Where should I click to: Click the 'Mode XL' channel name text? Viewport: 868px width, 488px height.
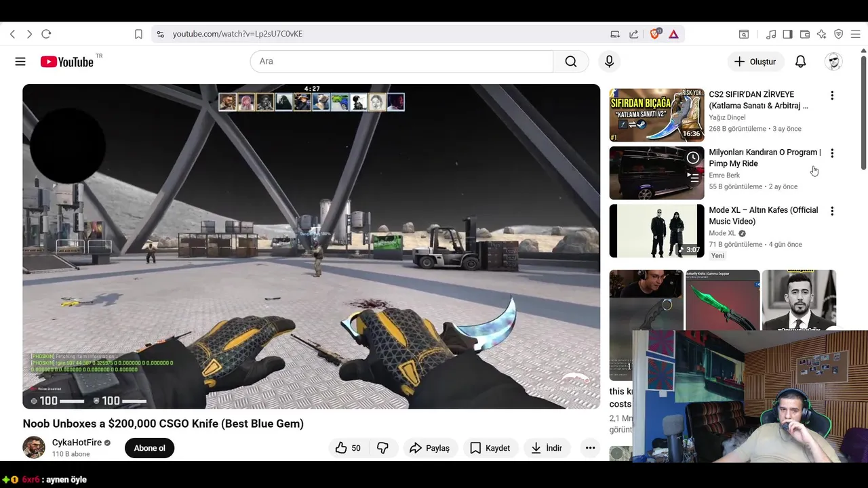pos(722,233)
